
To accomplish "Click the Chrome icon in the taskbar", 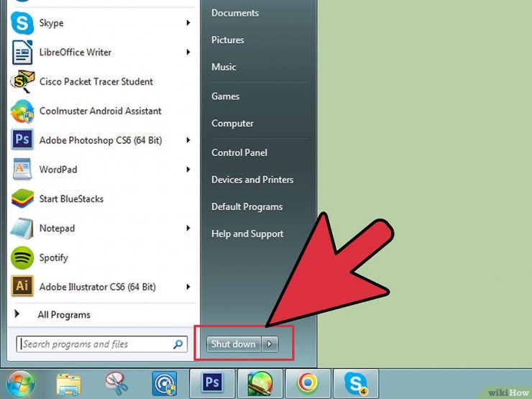I will (x=308, y=383).
